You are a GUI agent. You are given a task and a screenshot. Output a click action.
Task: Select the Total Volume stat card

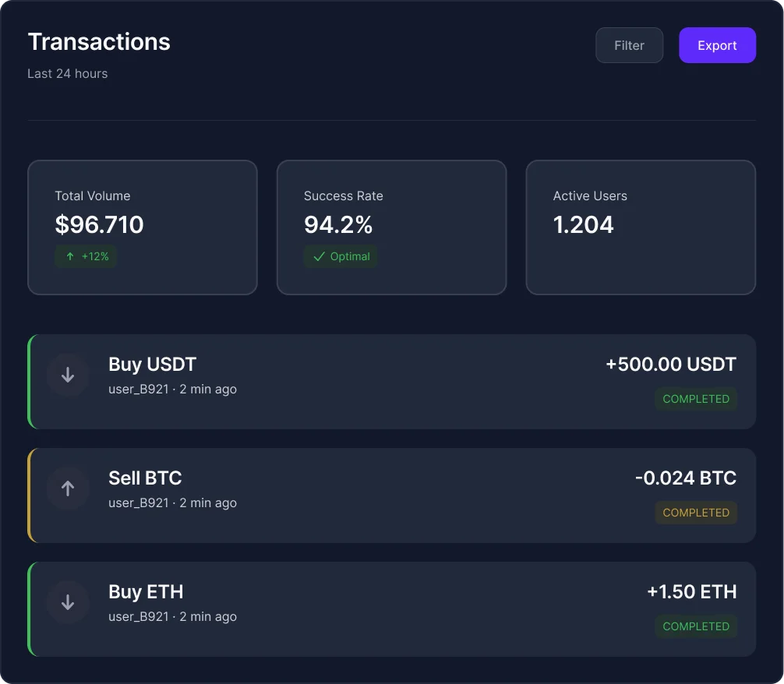pyautogui.click(x=142, y=227)
